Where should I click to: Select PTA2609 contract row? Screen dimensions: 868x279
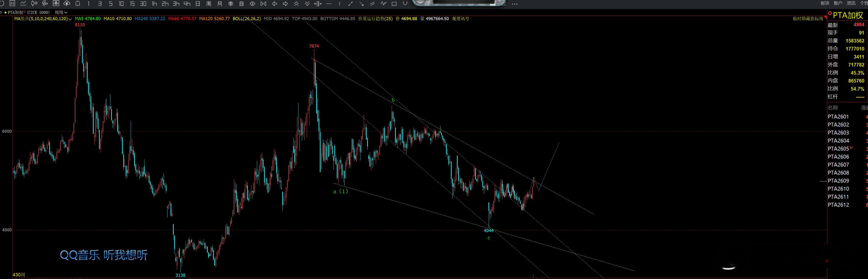pos(838,181)
